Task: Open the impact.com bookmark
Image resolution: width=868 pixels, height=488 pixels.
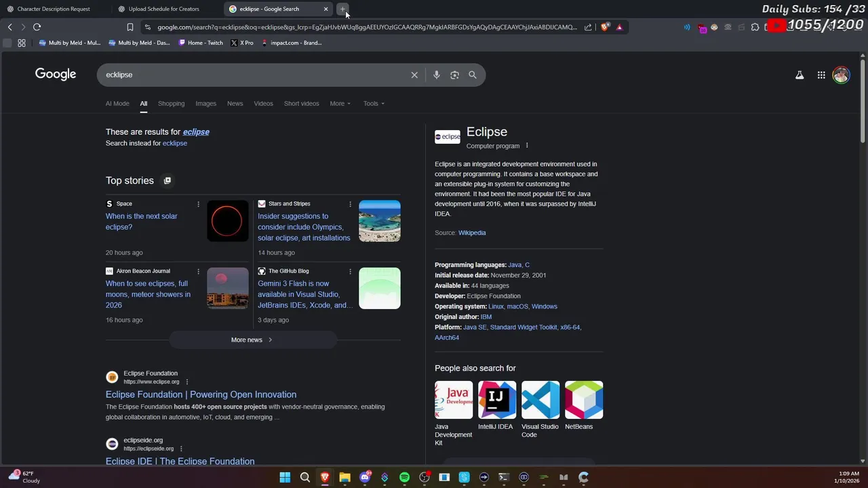Action: pyautogui.click(x=292, y=43)
